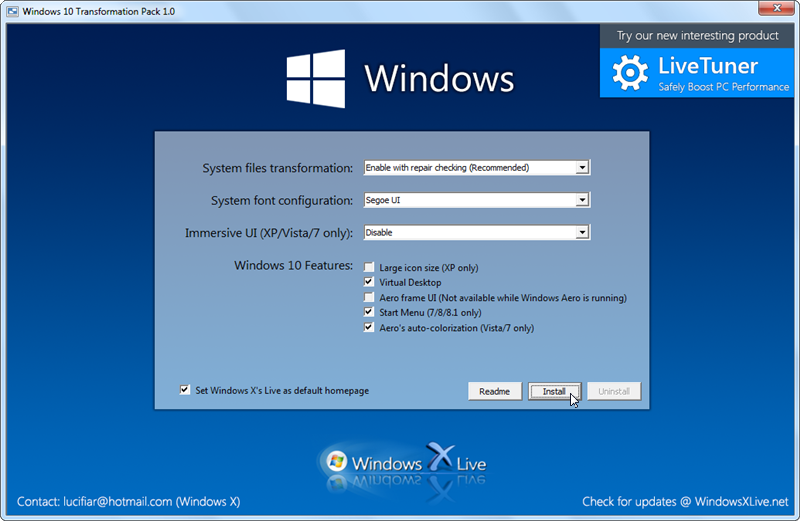Expand the System font configuration dropdown
The height and width of the screenshot is (521, 800).
pyautogui.click(x=582, y=200)
